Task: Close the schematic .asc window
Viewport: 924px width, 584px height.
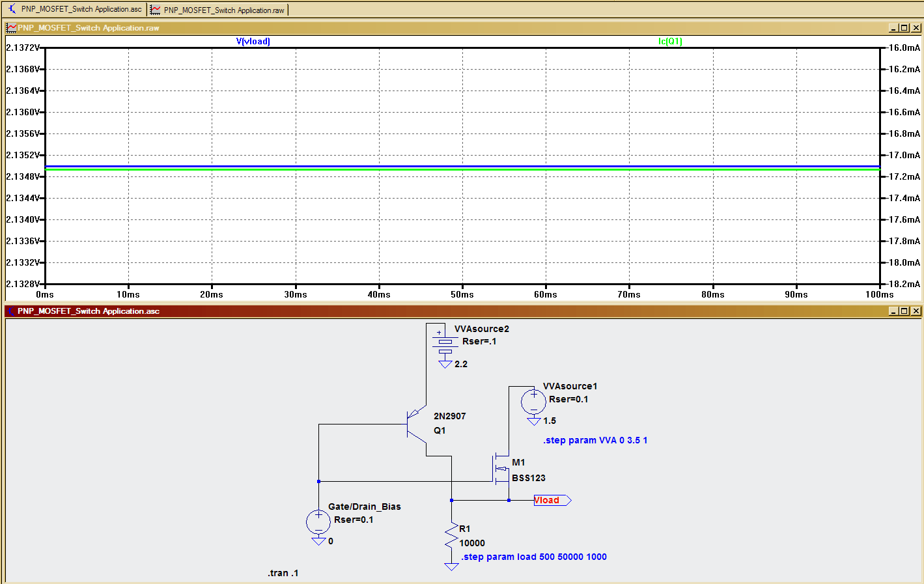Action: pos(916,311)
